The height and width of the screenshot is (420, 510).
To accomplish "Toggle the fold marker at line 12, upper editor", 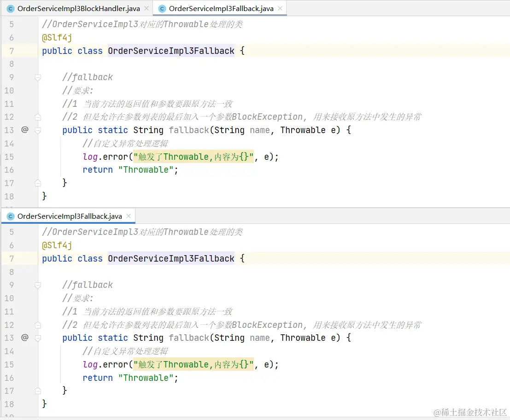I will coord(38,117).
